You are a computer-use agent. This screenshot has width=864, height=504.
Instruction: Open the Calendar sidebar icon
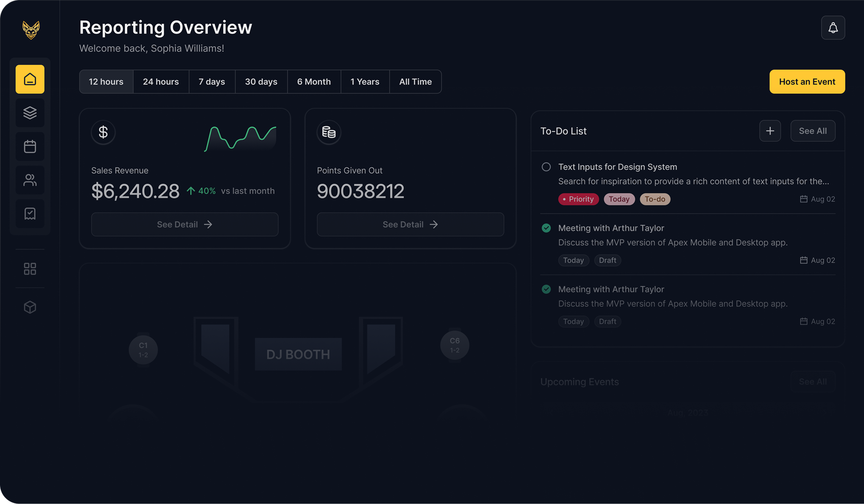click(30, 146)
